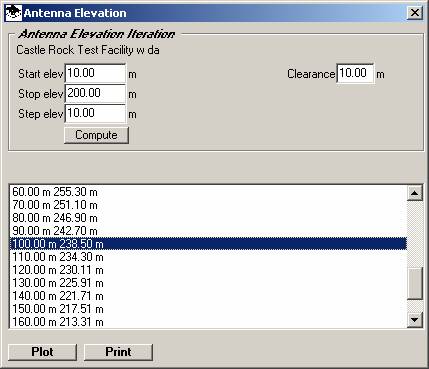The image size is (429, 369).
Task: Click the results list scroll down arrow
Action: coord(415,320)
